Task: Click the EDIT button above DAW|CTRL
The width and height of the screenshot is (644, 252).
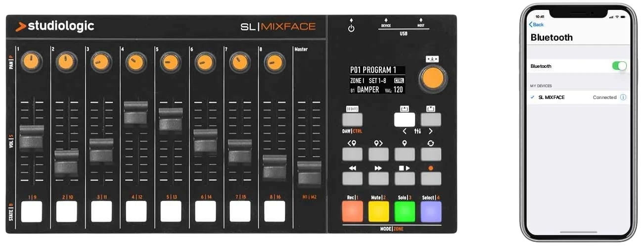Action: (352, 120)
